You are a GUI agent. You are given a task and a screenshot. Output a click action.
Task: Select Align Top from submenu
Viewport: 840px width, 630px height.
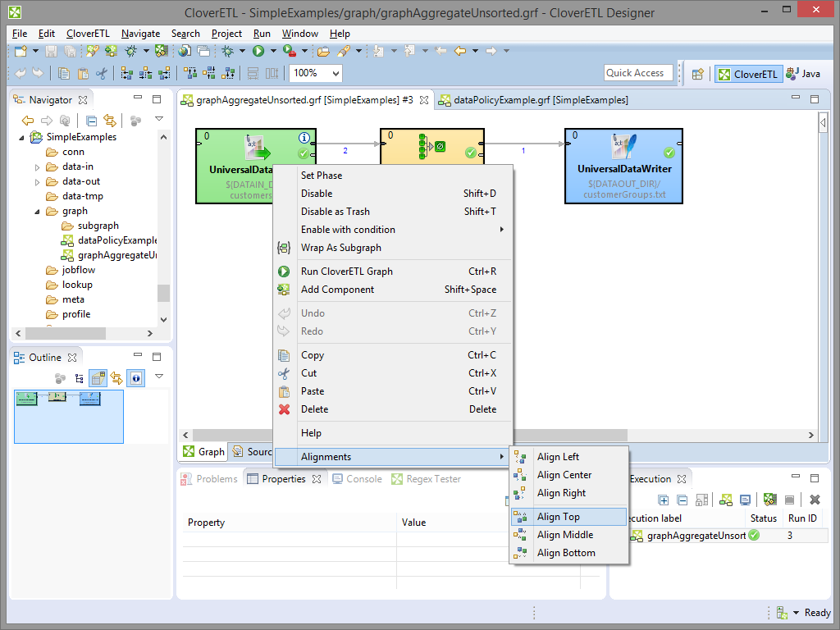559,517
